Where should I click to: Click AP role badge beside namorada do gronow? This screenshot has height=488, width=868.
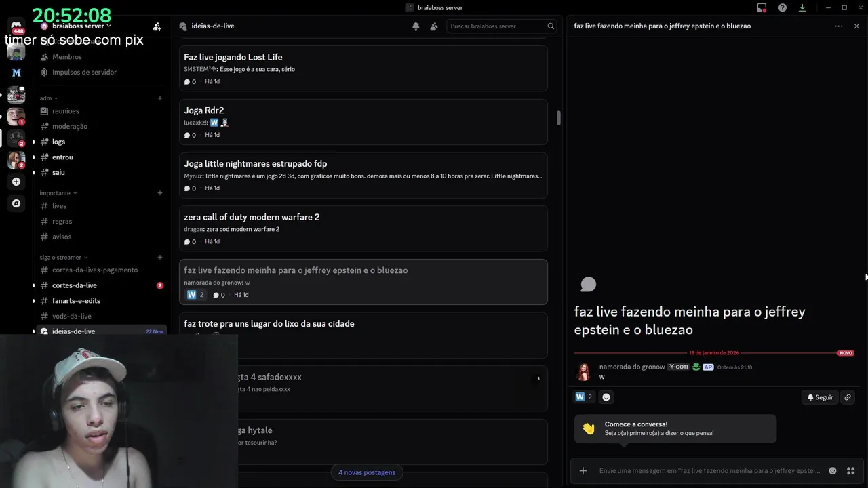tap(708, 367)
